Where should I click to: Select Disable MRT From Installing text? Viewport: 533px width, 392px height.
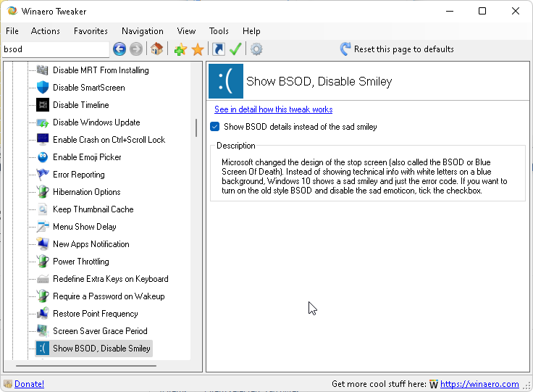(x=101, y=70)
